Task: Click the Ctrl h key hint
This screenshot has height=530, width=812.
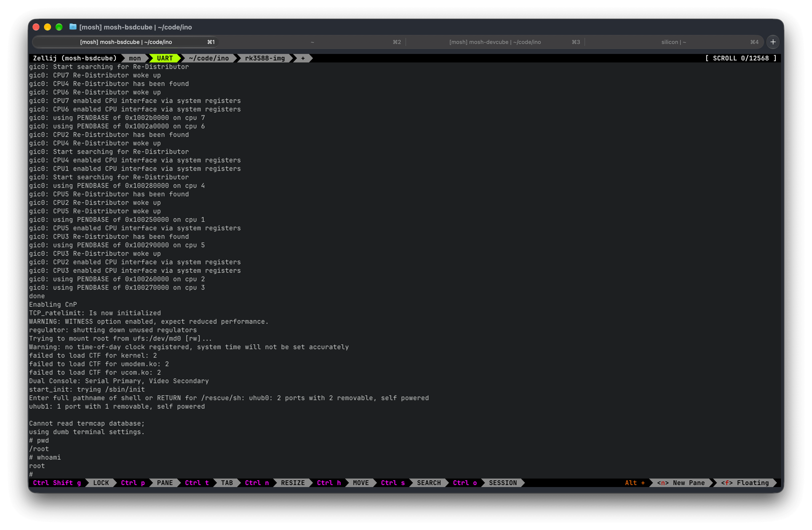Action: (x=329, y=483)
